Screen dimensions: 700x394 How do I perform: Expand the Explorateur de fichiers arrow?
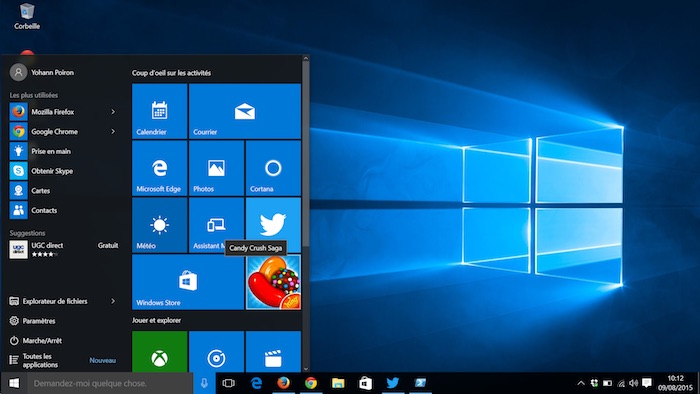[113, 301]
